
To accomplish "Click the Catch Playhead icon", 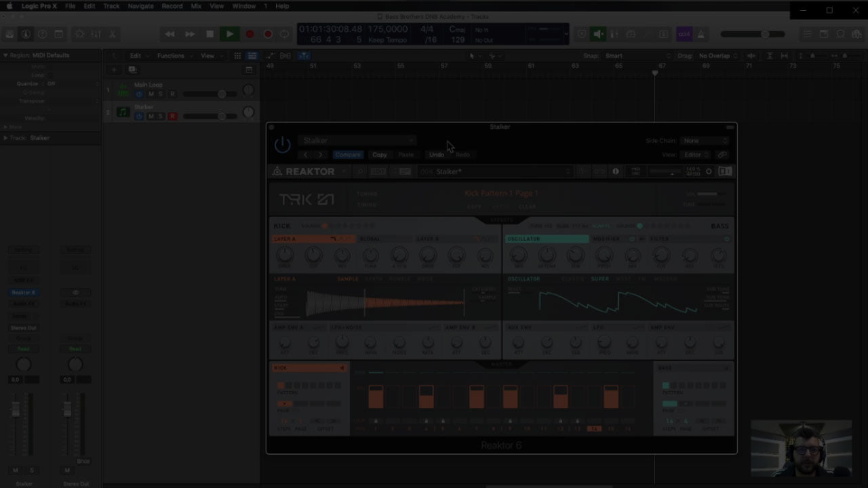I will 304,56.
